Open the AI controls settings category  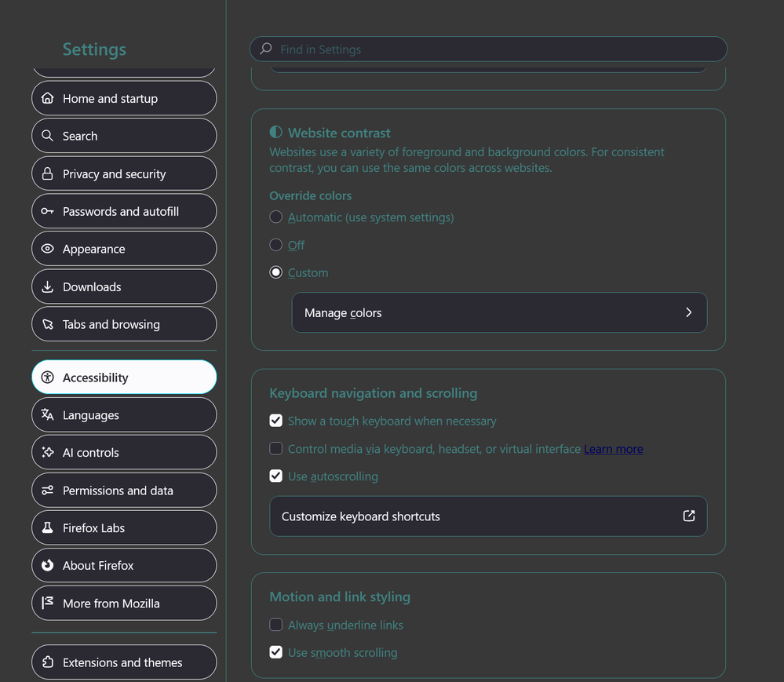[124, 452]
